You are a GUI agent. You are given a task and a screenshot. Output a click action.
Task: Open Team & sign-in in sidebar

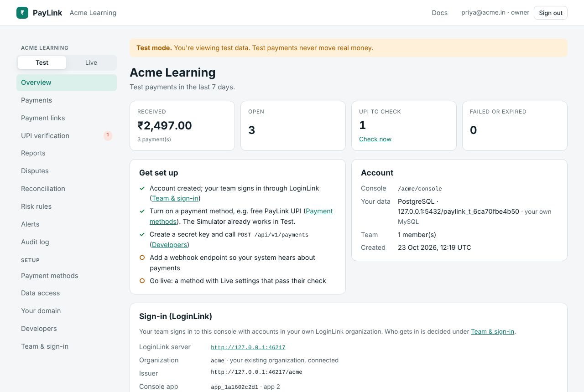(x=67, y=346)
